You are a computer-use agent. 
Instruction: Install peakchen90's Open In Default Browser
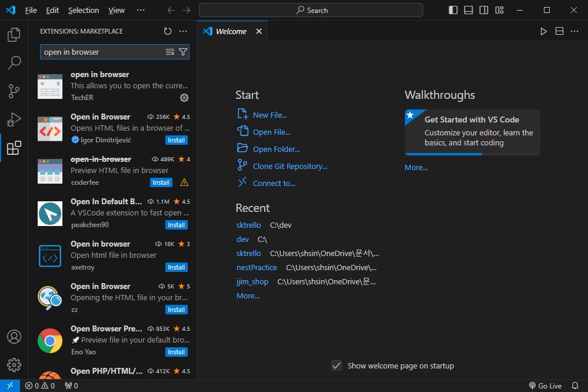176,225
